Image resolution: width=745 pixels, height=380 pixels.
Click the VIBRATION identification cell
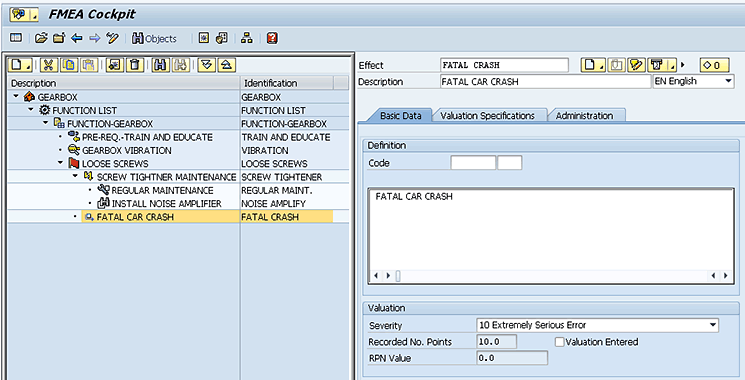tap(265, 150)
